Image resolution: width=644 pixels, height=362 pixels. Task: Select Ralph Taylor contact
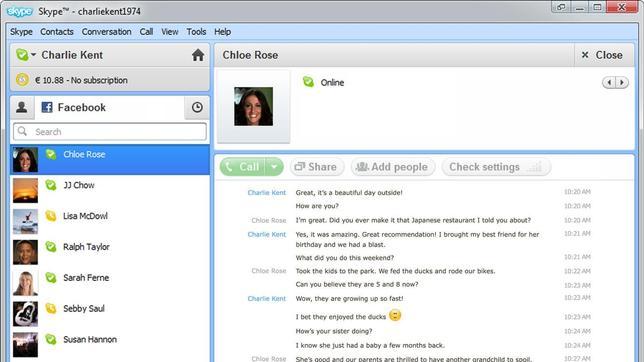coord(110,252)
